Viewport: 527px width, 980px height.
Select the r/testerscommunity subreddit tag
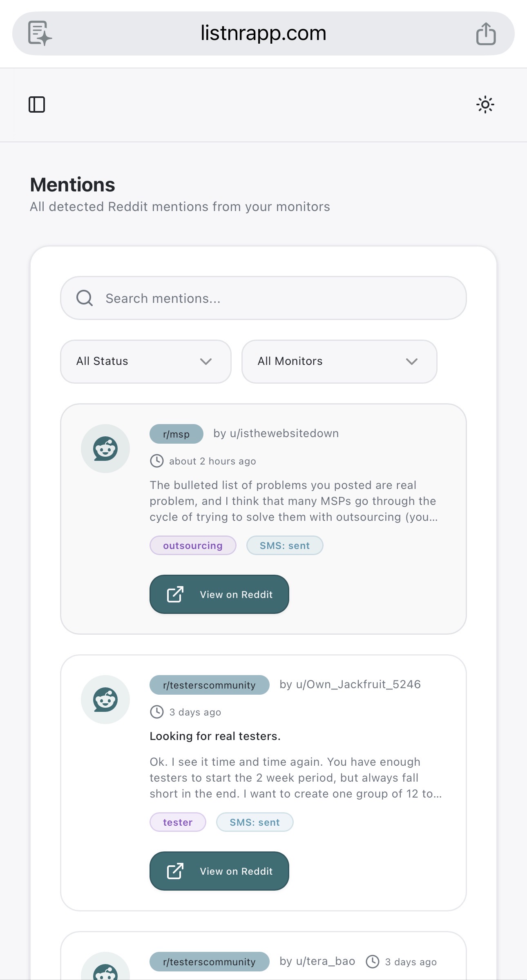pyautogui.click(x=209, y=685)
